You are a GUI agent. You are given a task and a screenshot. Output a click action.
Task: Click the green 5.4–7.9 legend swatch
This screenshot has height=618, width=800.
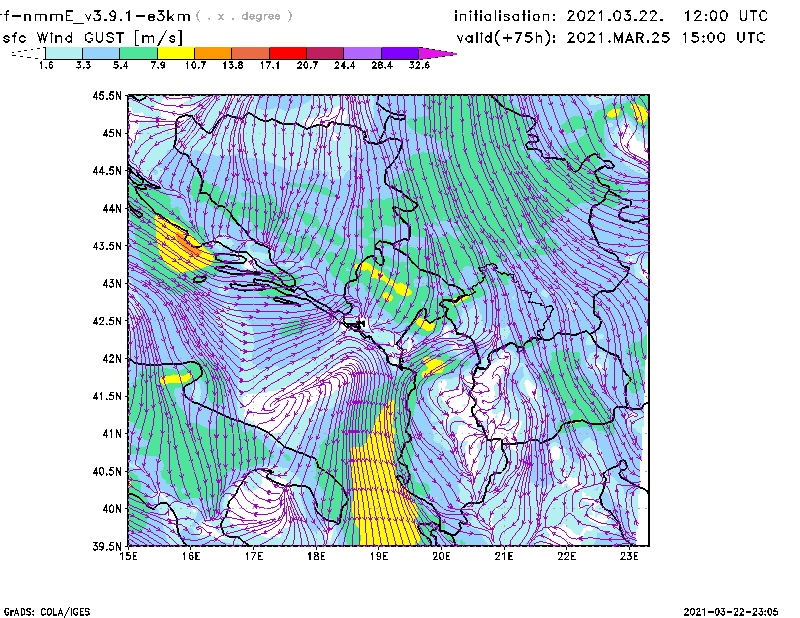click(x=138, y=53)
